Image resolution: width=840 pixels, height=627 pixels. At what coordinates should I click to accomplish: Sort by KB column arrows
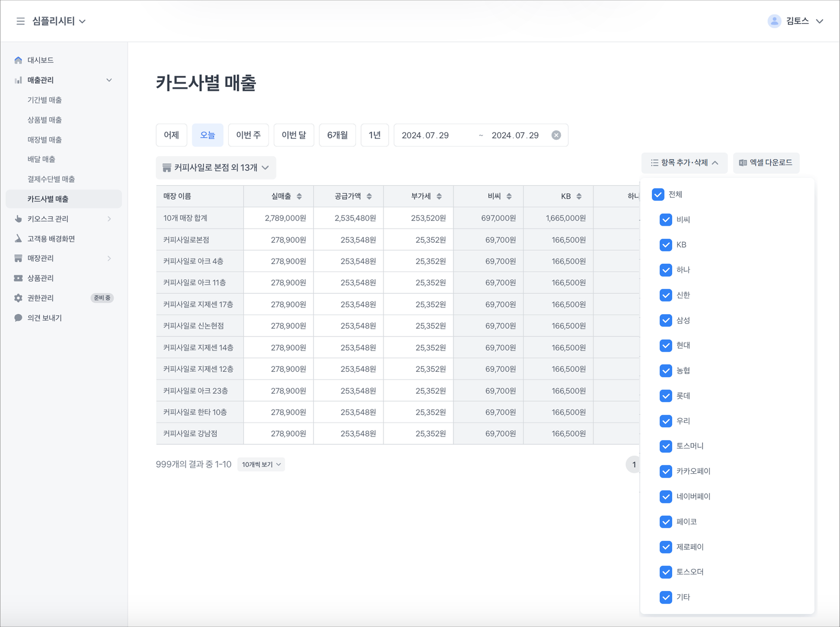(x=579, y=196)
